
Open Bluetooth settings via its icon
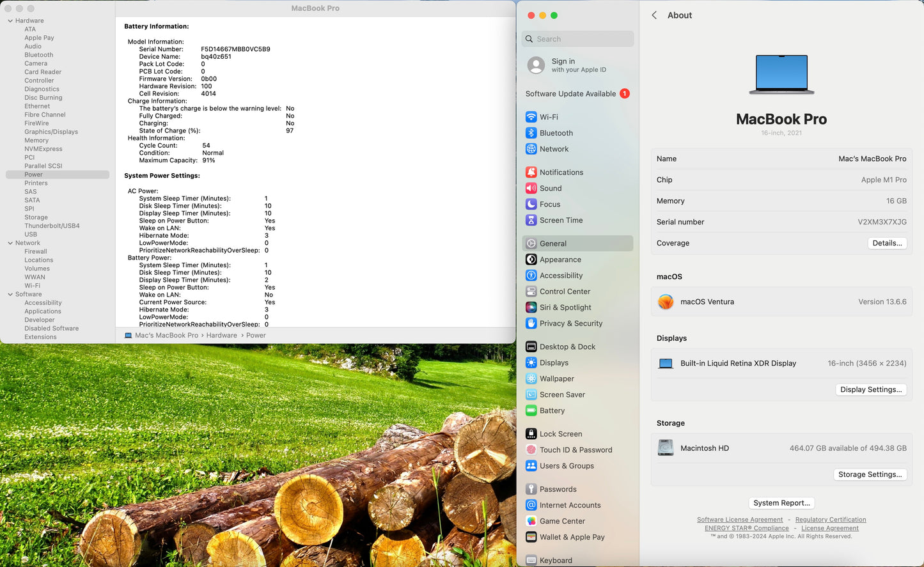tap(531, 133)
